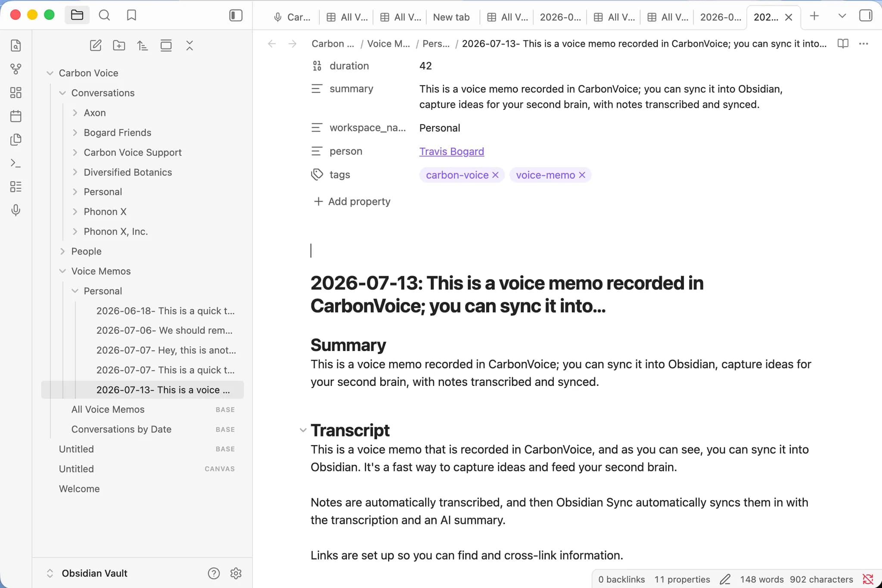The width and height of the screenshot is (882, 588).
Task: Expand the Diversified Botanics folder
Action: (75, 172)
